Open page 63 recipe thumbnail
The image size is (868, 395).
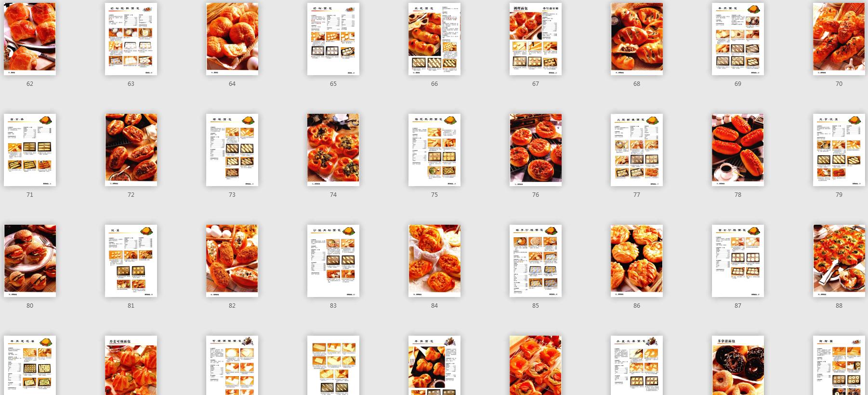(131, 39)
